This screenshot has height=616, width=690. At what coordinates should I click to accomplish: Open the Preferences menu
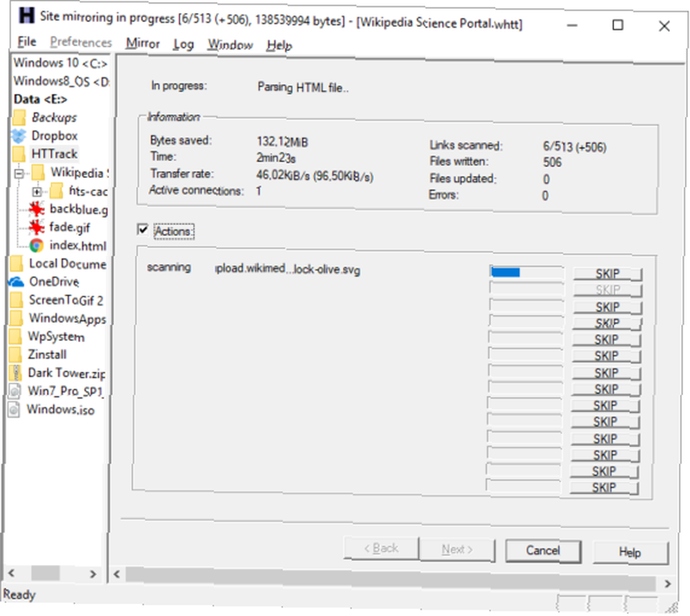click(x=81, y=43)
